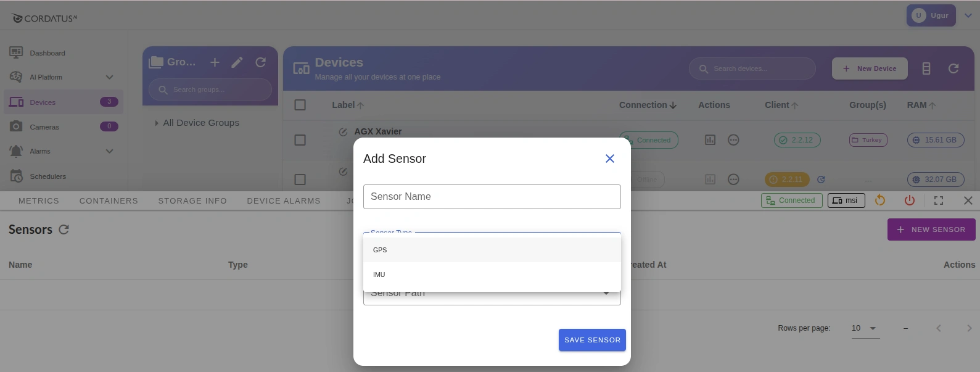Check the second device row checkbox
This screenshot has height=372, width=980.
pyautogui.click(x=300, y=180)
